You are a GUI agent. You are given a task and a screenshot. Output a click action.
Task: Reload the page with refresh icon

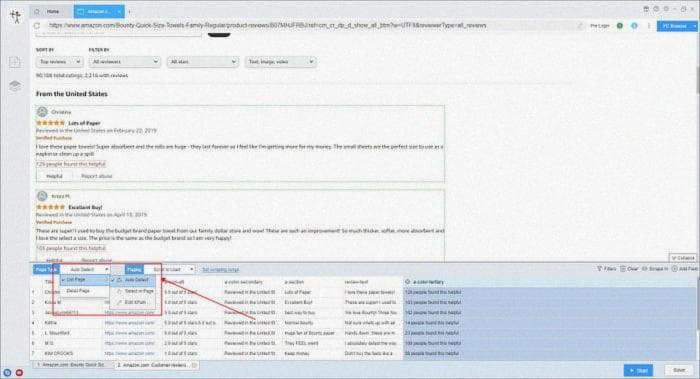pyautogui.click(x=37, y=26)
